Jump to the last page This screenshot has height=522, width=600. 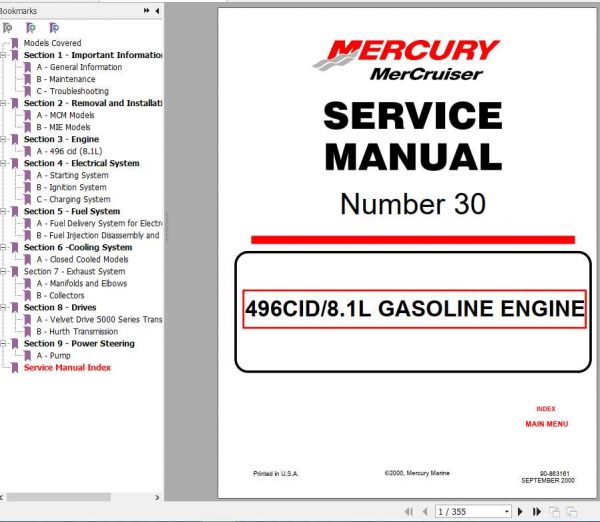pyautogui.click(x=537, y=511)
